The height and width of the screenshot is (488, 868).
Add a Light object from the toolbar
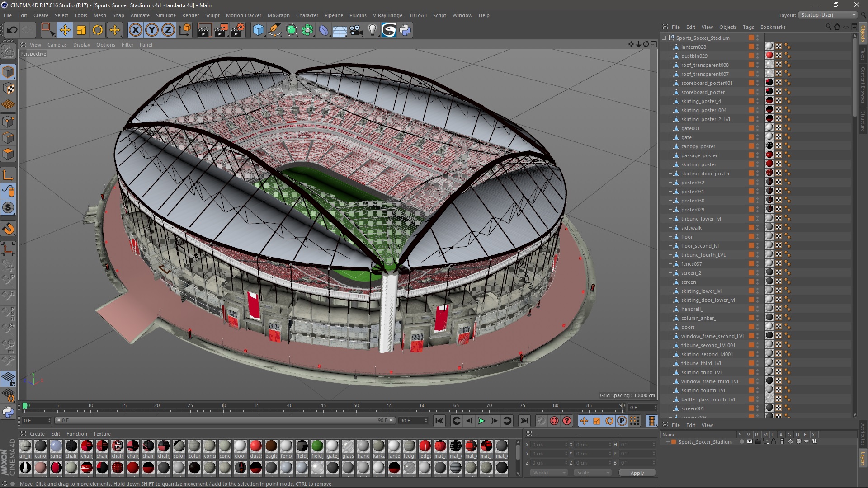click(372, 30)
